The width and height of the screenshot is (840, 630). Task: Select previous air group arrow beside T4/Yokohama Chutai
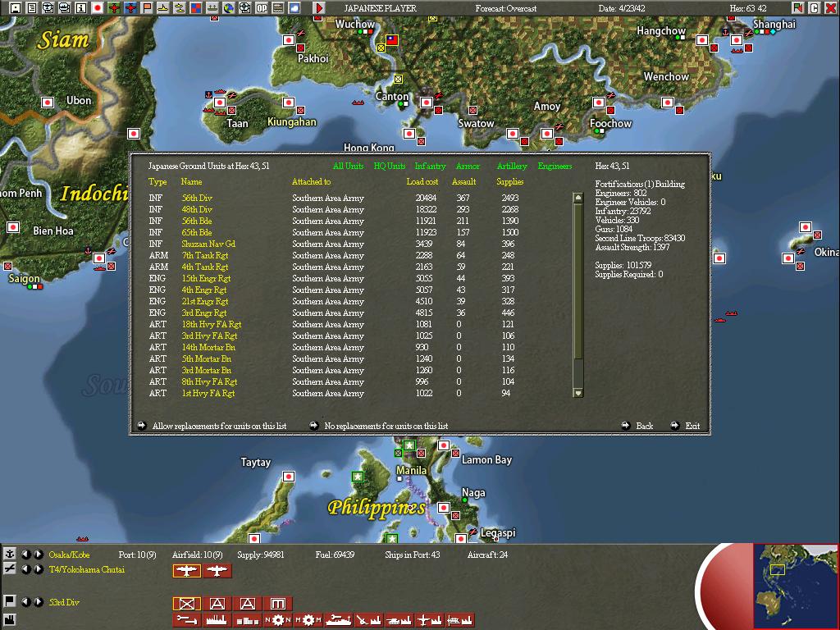pos(25,569)
